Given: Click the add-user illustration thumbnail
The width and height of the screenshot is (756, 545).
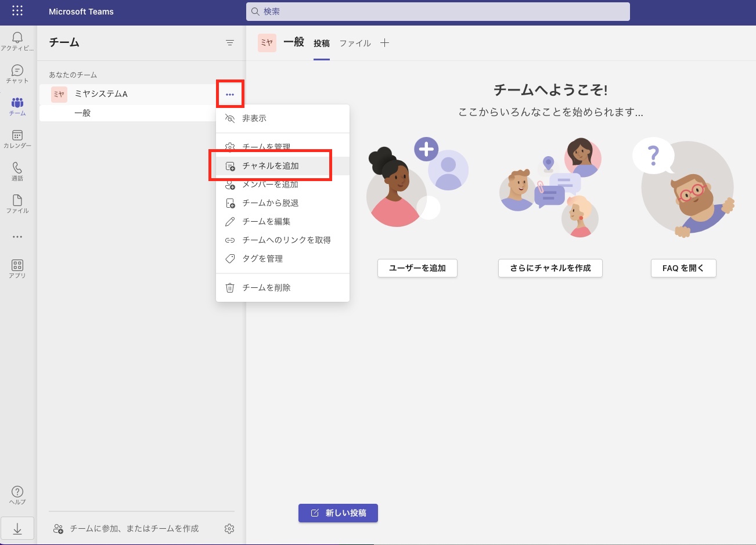Looking at the screenshot, I should coord(417,183).
